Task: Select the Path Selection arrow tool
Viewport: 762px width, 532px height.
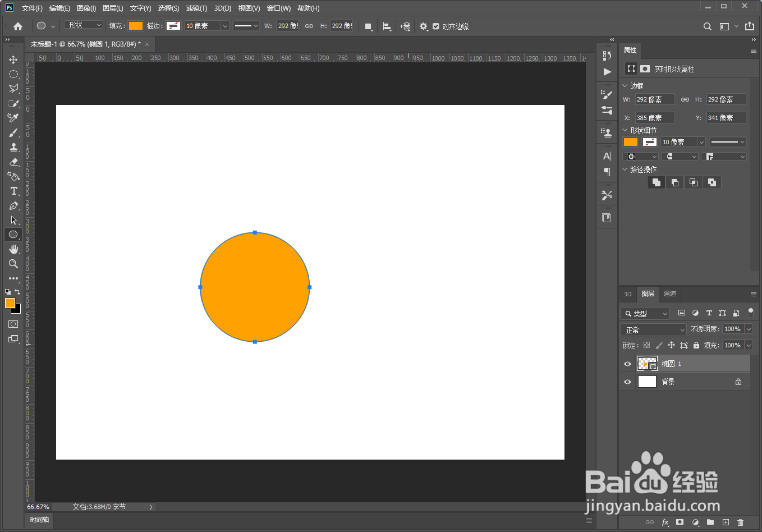Action: 13,220
